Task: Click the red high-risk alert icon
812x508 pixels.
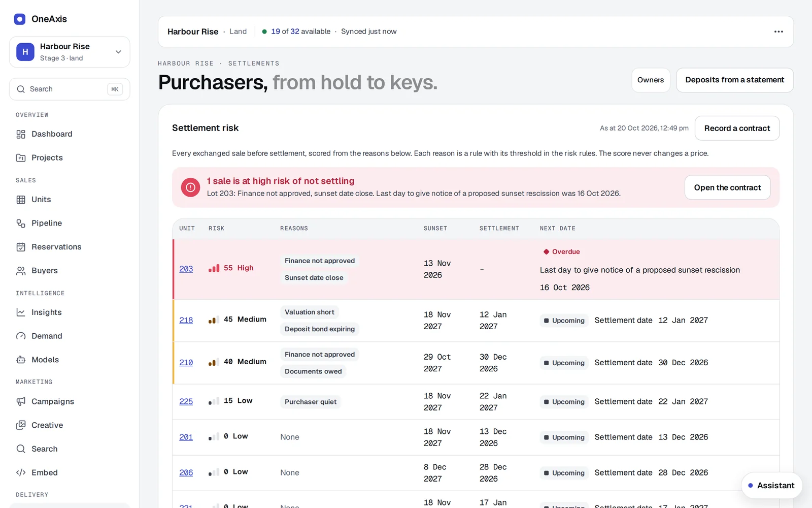Action: coord(190,187)
